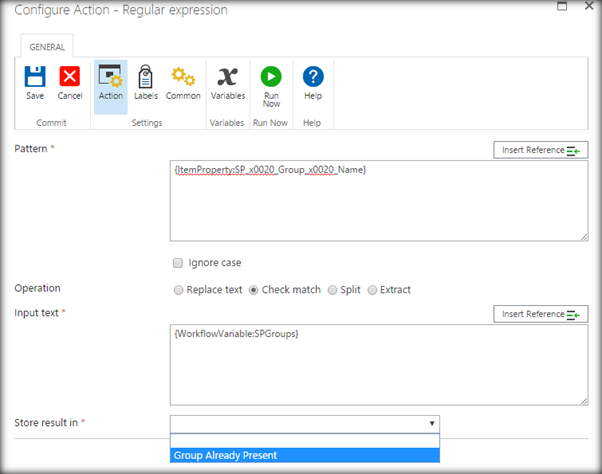602x474 pixels.
Task: Select the Action settings icon
Action: [111, 76]
